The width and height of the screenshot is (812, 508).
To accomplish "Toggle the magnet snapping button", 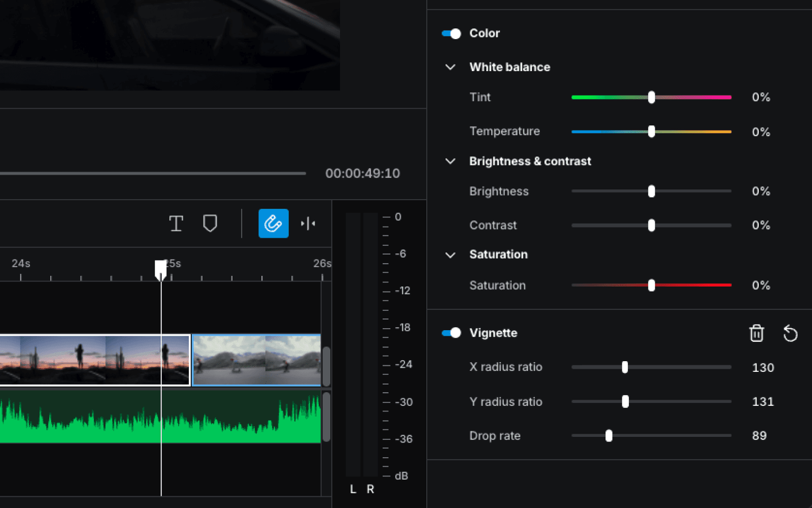I will (274, 224).
